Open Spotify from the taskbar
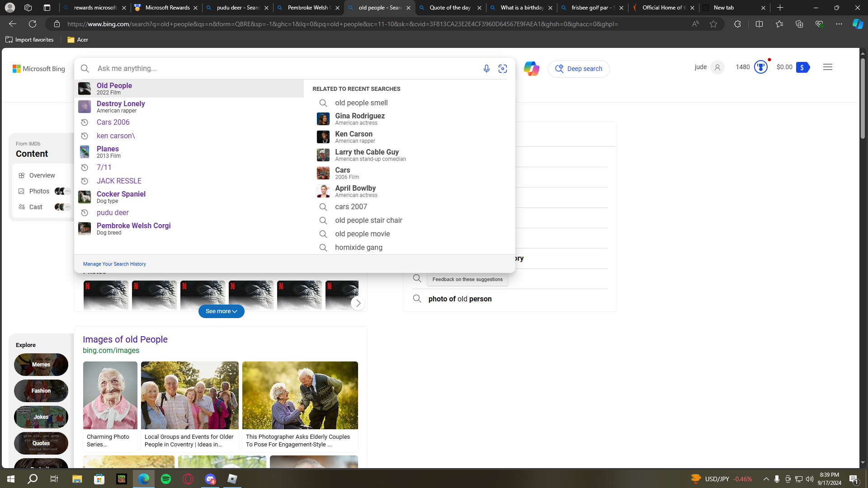Viewport: 868px width, 488px height. point(166,479)
